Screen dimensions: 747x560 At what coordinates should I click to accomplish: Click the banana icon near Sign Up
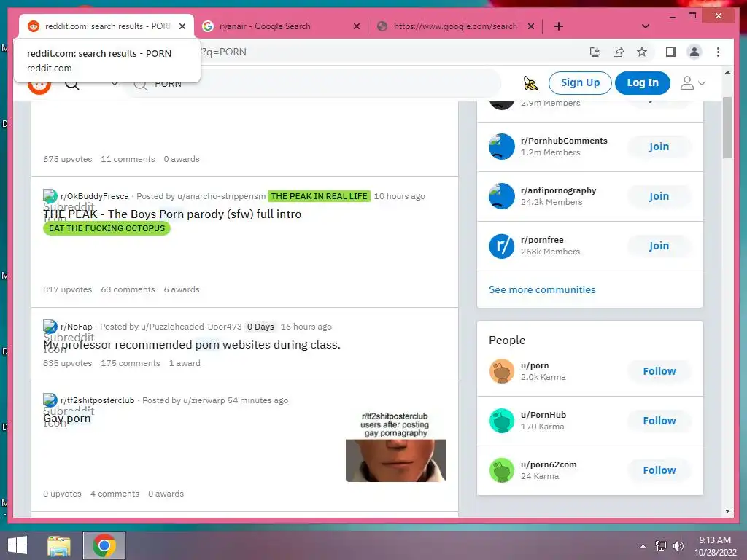coord(530,83)
